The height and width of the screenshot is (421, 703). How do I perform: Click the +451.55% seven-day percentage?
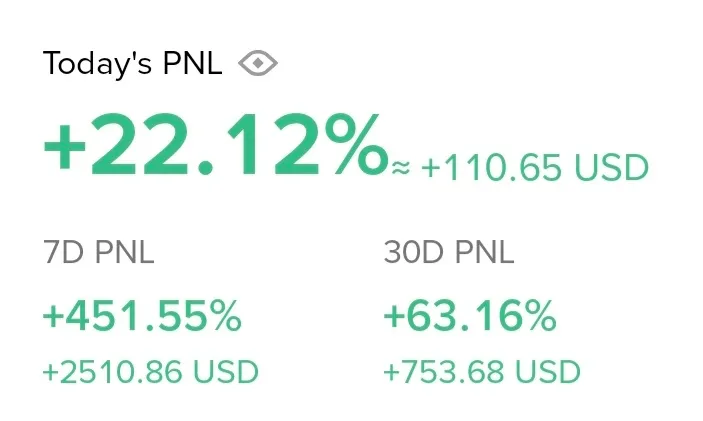click(141, 317)
